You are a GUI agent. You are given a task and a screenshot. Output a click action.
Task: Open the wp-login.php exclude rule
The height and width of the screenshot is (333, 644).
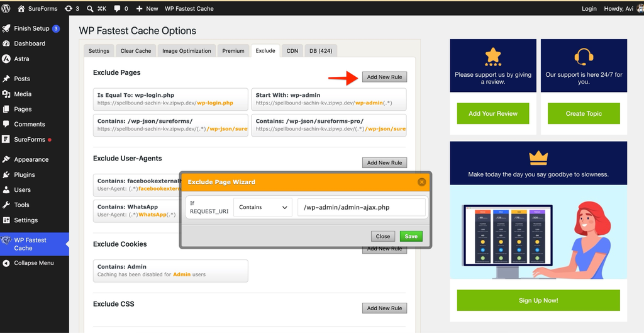click(x=170, y=99)
